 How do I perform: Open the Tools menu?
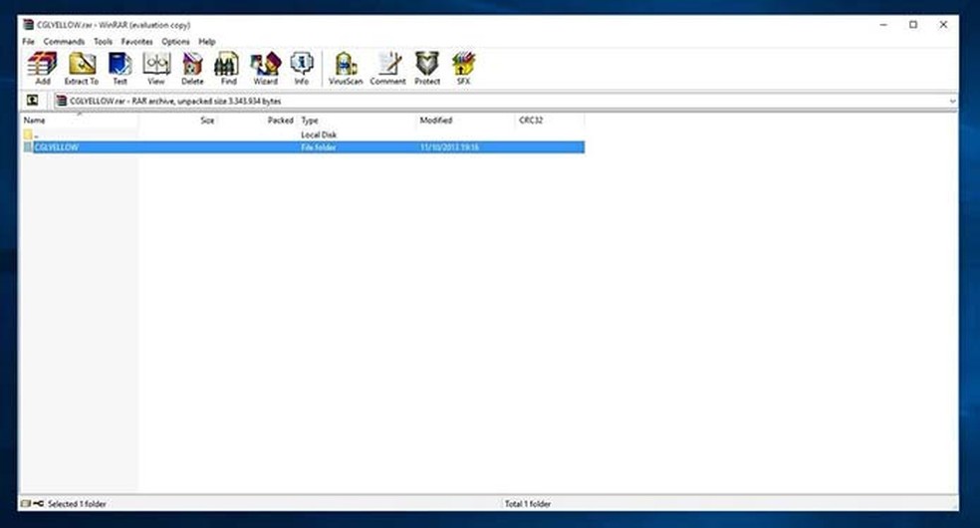[x=103, y=41]
